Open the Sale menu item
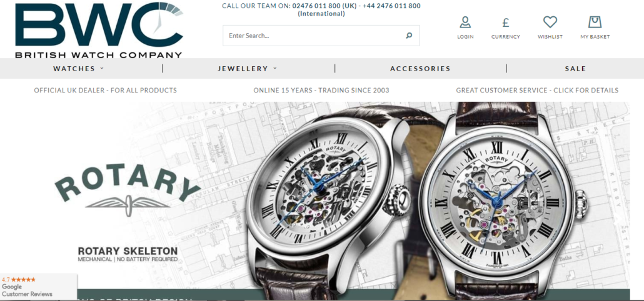 575,69
